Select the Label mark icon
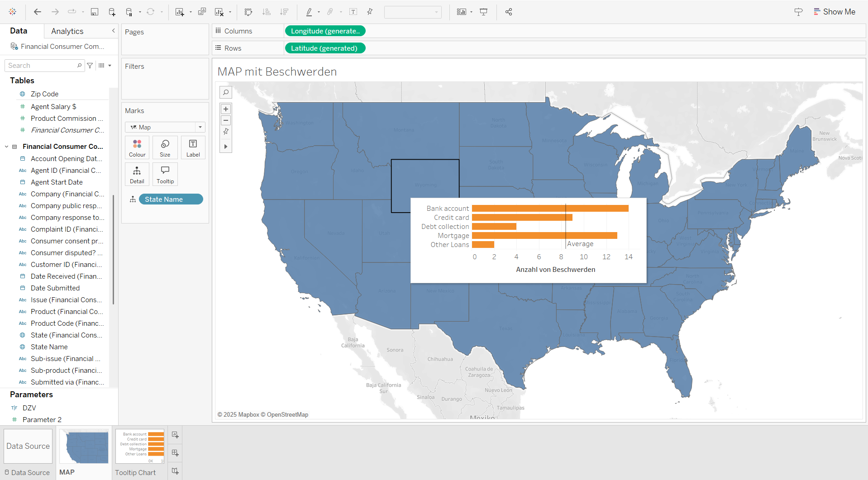The width and height of the screenshot is (868, 480). [193, 147]
